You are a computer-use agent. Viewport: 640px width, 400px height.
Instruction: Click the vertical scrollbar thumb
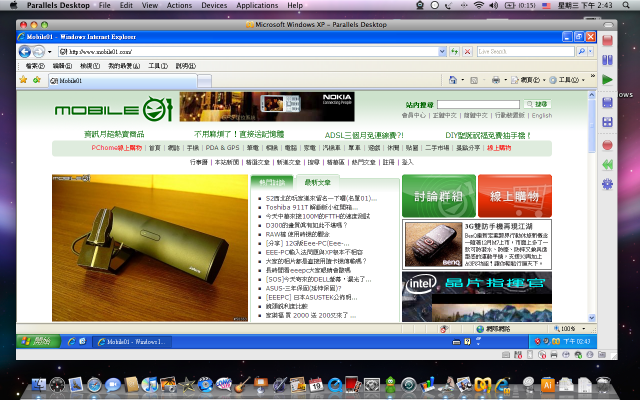[x=592, y=126]
